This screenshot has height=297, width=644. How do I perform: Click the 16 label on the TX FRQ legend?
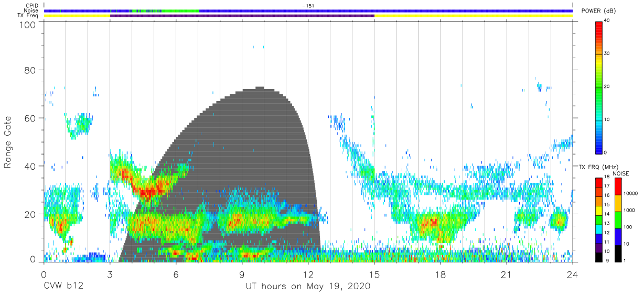[607, 195]
